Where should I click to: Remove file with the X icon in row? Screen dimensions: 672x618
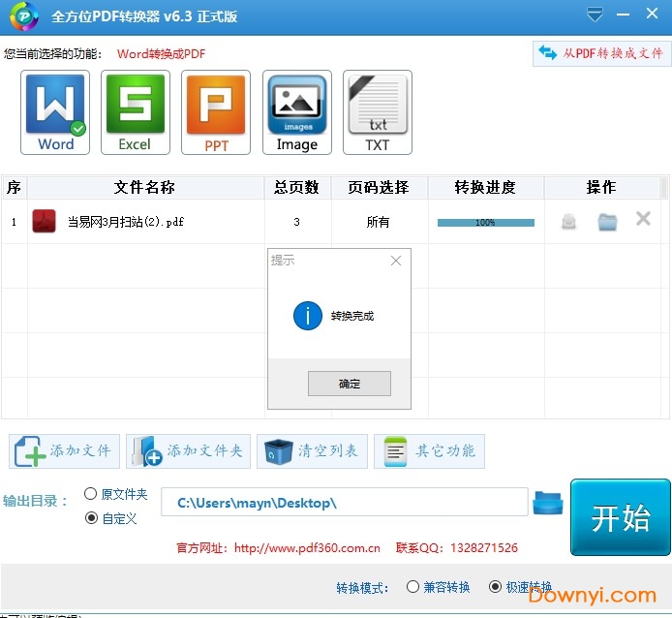pyautogui.click(x=643, y=219)
